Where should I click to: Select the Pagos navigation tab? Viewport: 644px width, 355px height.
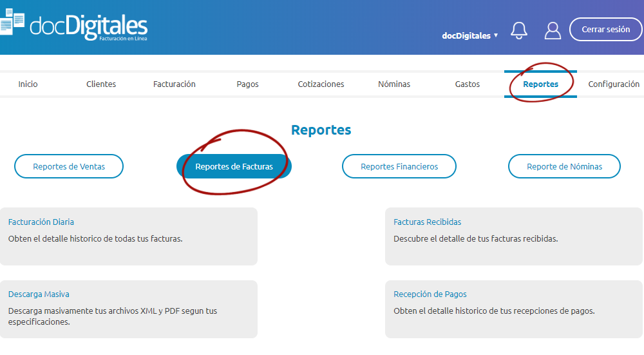[247, 84]
